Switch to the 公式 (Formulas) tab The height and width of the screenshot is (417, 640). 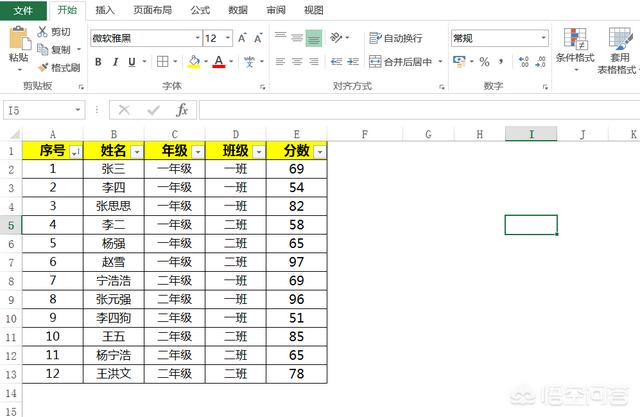pyautogui.click(x=200, y=10)
